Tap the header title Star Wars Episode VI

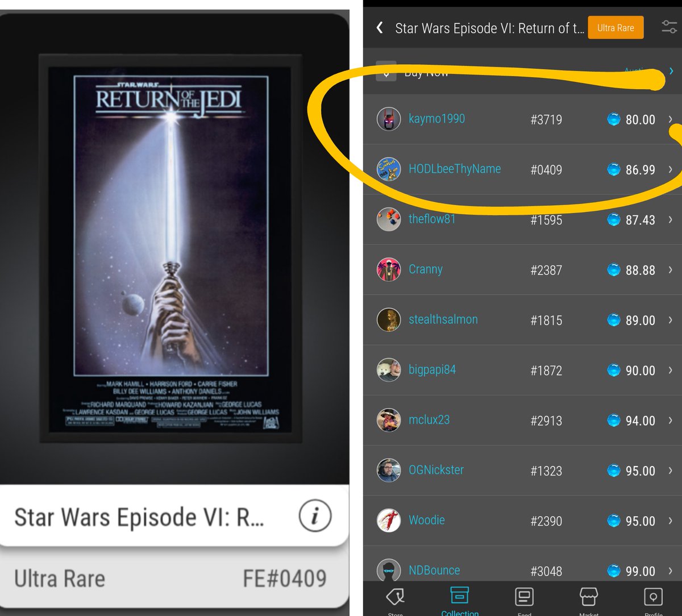pos(489,28)
